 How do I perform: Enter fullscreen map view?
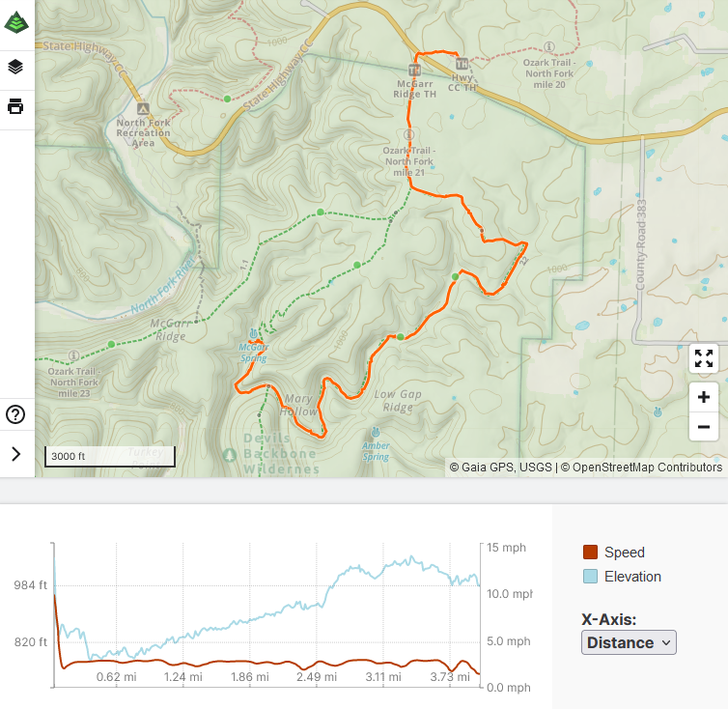(x=704, y=359)
